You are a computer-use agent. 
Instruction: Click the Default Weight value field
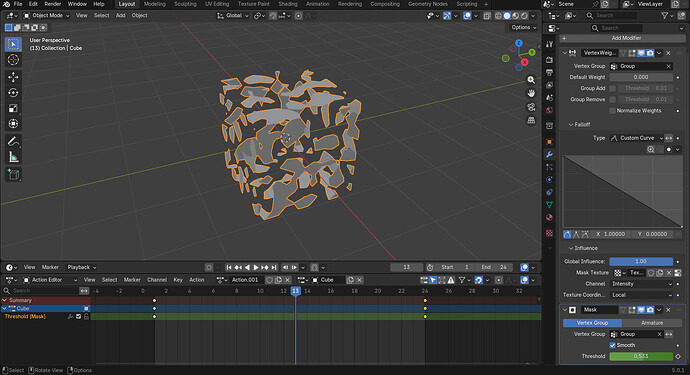(641, 77)
